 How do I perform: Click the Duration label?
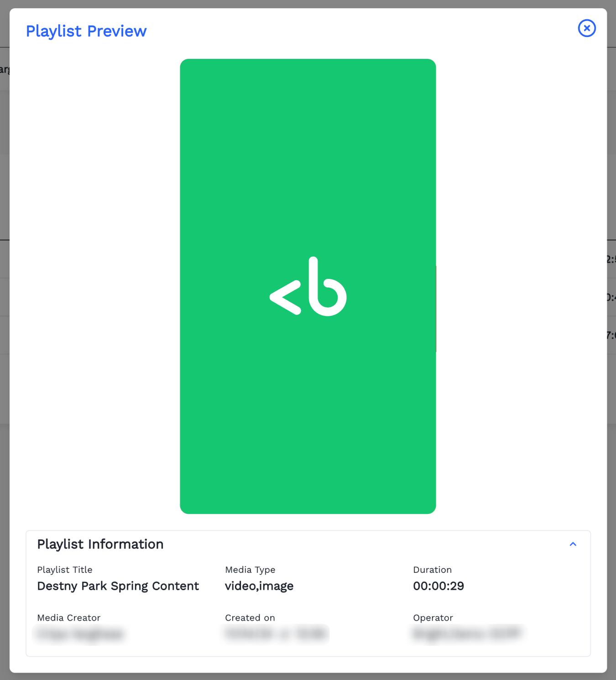pos(432,570)
